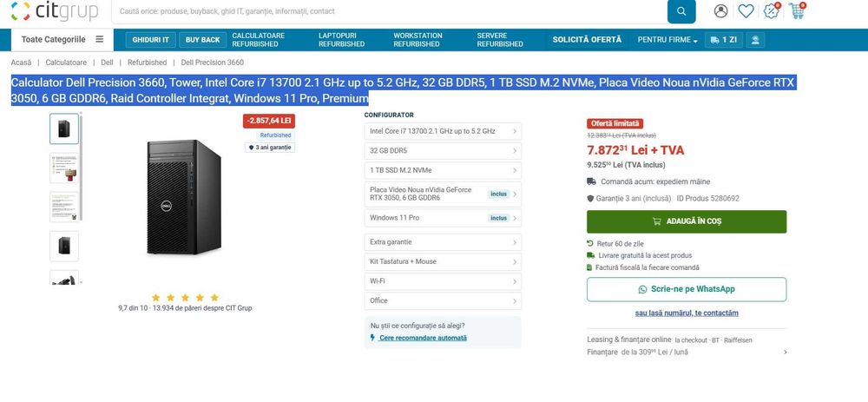Go to Acasă breadcrumb
The width and height of the screenshot is (868, 402).
tap(21, 63)
